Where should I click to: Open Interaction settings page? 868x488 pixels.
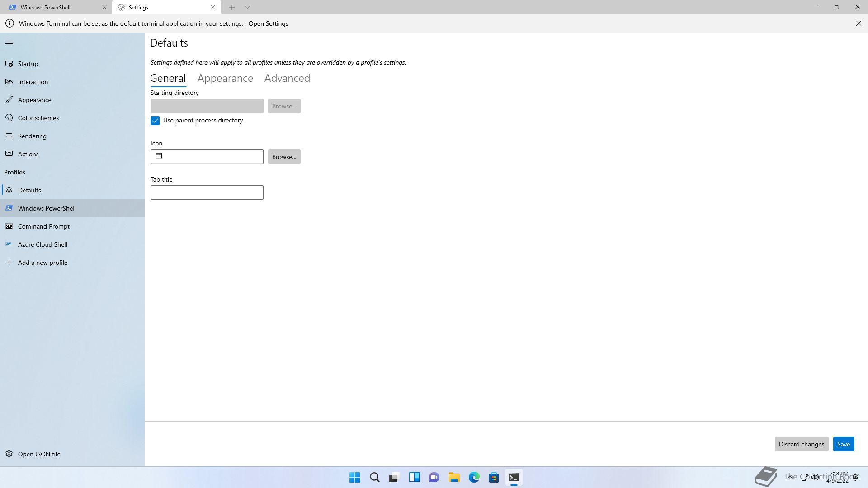(x=72, y=82)
